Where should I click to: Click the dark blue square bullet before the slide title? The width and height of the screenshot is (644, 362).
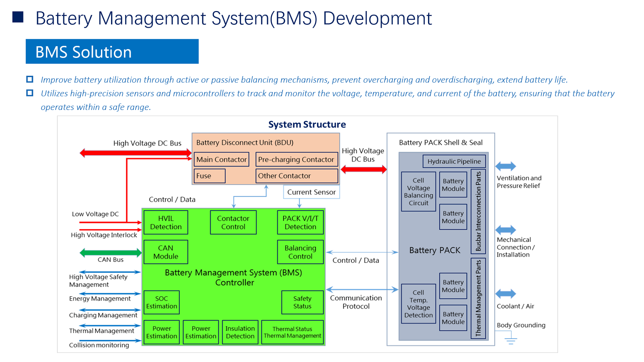tap(18, 17)
